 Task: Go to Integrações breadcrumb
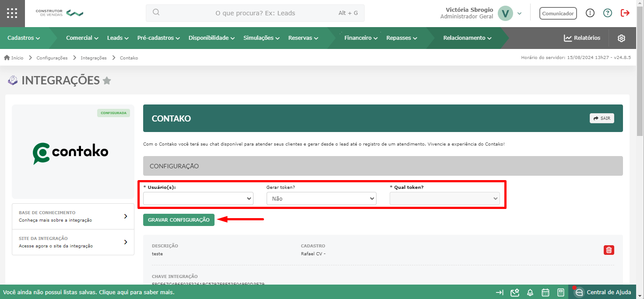(94, 58)
